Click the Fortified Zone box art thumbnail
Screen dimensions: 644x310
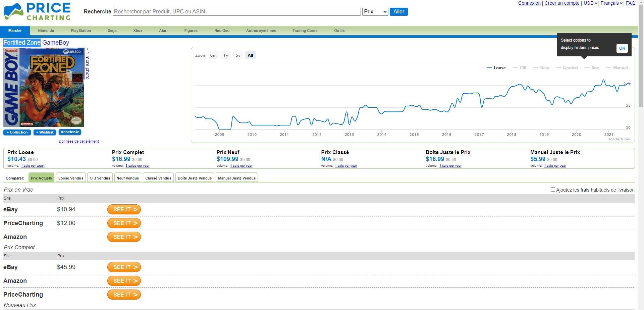point(44,87)
